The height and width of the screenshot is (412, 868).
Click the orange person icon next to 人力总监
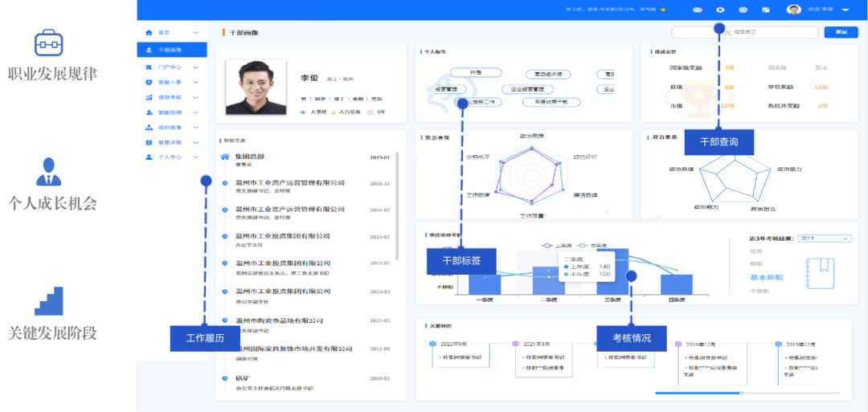[334, 112]
